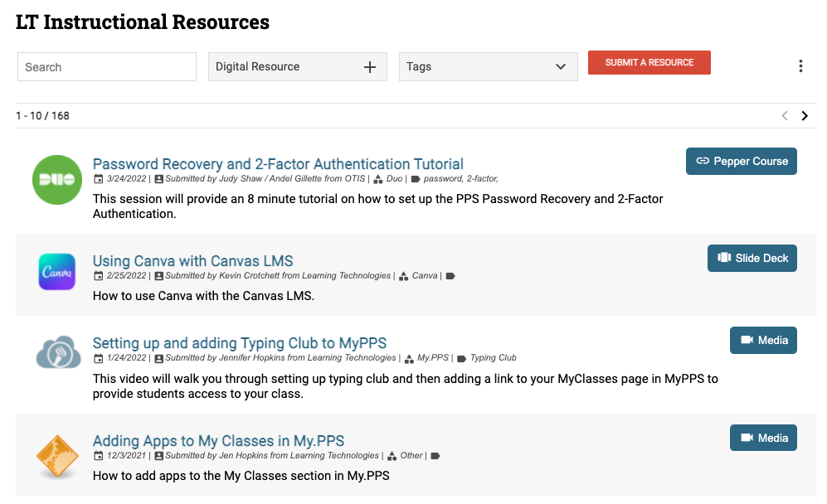Expand the Tags dropdown
Viewport: 827px width, 504px height.
tap(561, 67)
